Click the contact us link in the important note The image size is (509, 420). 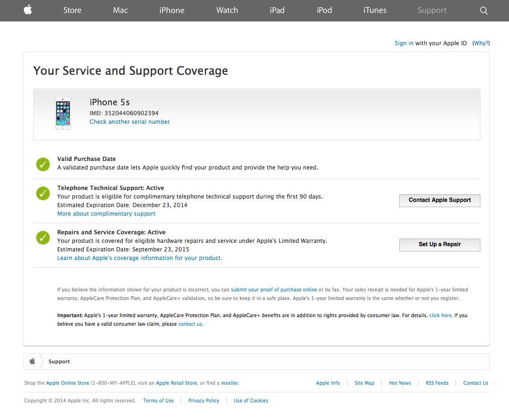tap(190, 324)
